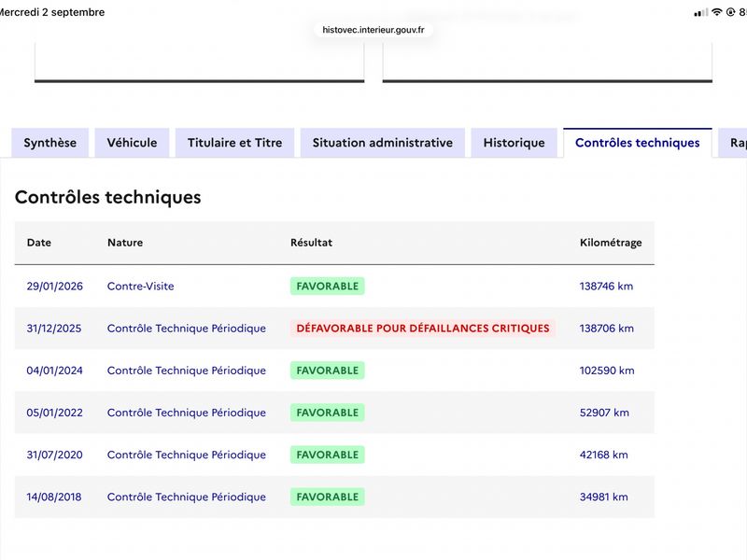Open the Synthèse tab
The width and height of the screenshot is (747, 560).
coord(50,143)
